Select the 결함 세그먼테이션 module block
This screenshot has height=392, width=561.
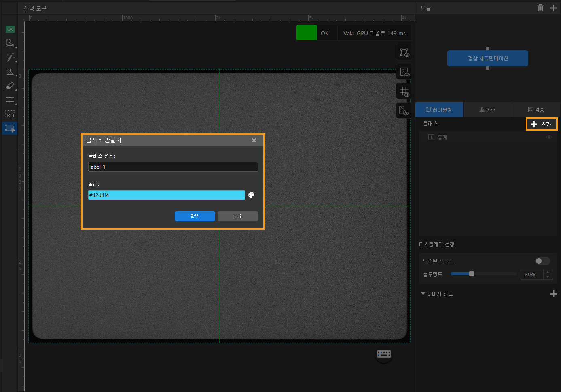487,58
